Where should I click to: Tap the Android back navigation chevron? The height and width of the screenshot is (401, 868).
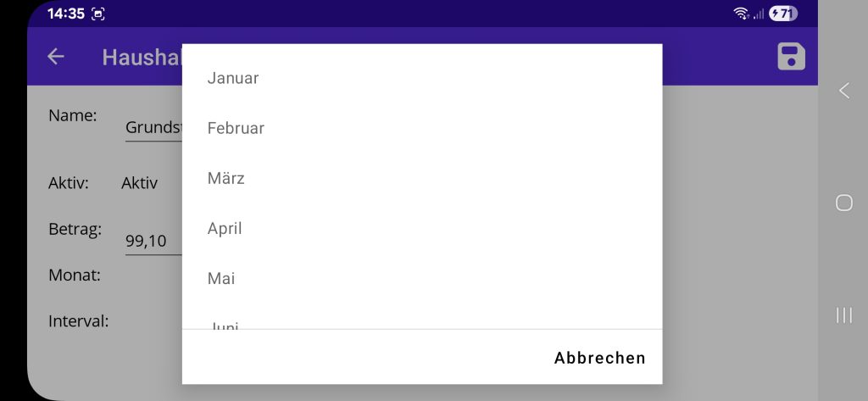(x=843, y=91)
